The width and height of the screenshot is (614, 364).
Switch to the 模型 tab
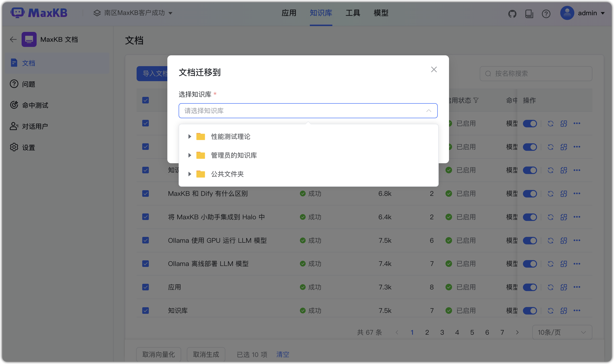[x=381, y=13]
